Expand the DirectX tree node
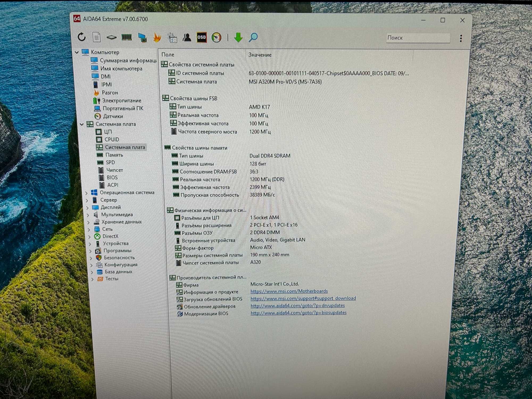This screenshot has width=532, height=399. coord(90,236)
